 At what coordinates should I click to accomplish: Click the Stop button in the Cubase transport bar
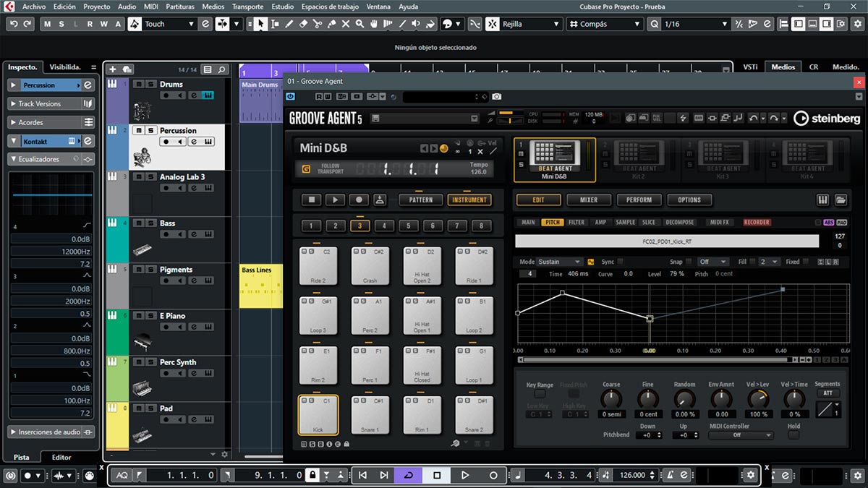[437, 475]
